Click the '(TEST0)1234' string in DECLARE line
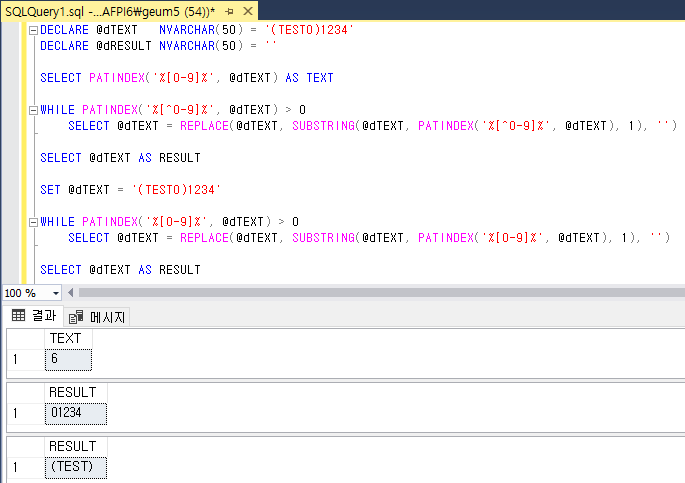The width and height of the screenshot is (685, 483). [x=309, y=30]
